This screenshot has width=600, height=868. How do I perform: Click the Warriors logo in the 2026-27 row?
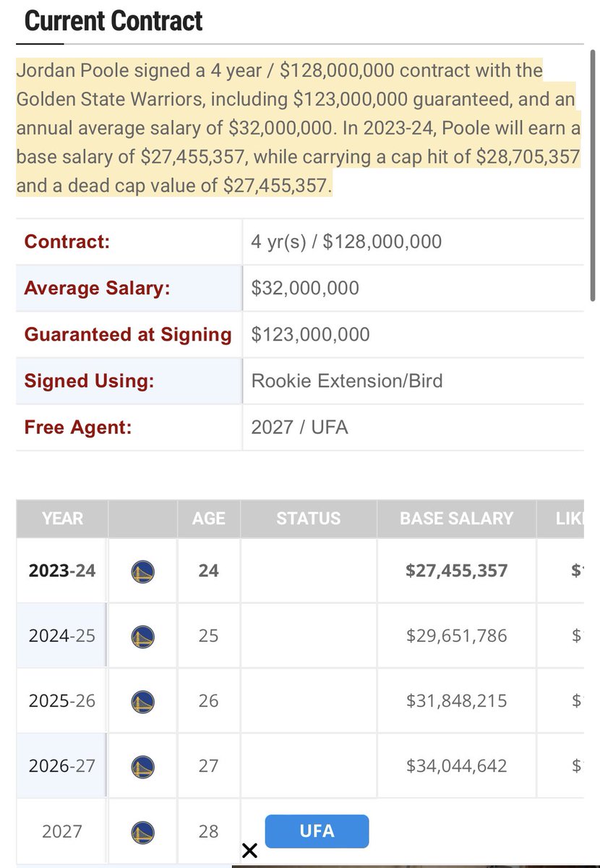pos(143,767)
